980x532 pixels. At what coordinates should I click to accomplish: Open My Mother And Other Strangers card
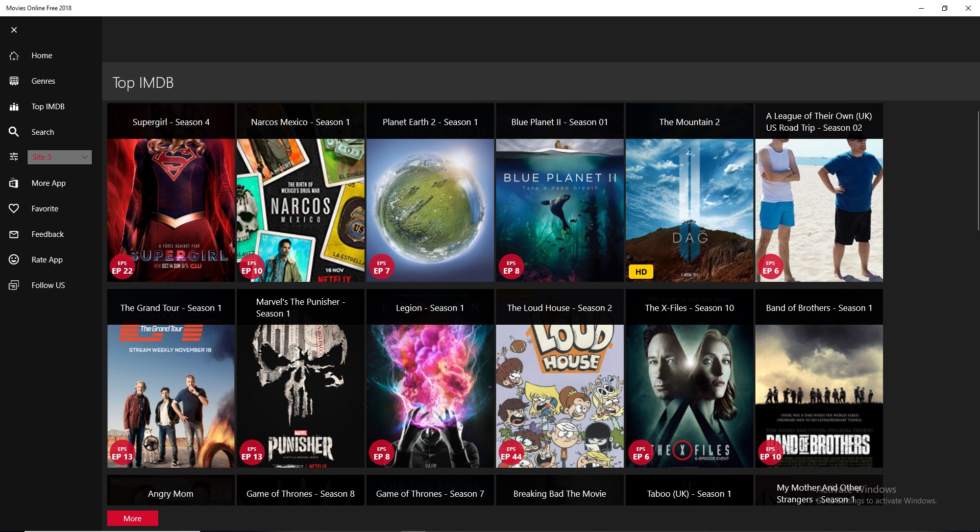coord(819,491)
